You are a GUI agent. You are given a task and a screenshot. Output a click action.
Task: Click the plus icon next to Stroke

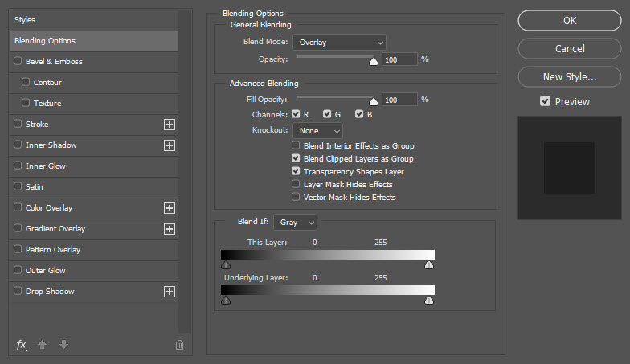(169, 125)
